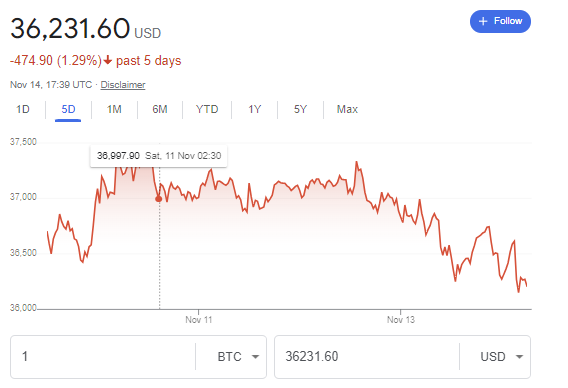Click the Nov 11 label on chart axis
This screenshot has width=568, height=388.
coord(199,320)
